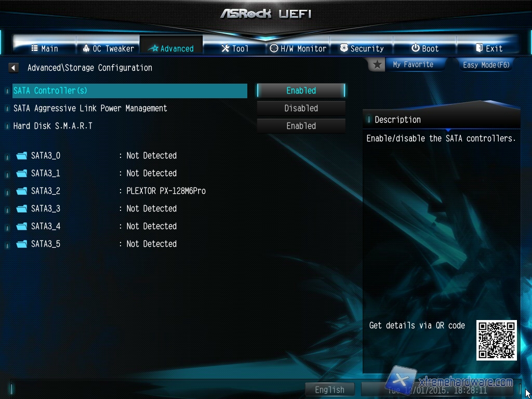The height and width of the screenshot is (399, 532).
Task: Click the My Favorite button
Action: (x=413, y=64)
